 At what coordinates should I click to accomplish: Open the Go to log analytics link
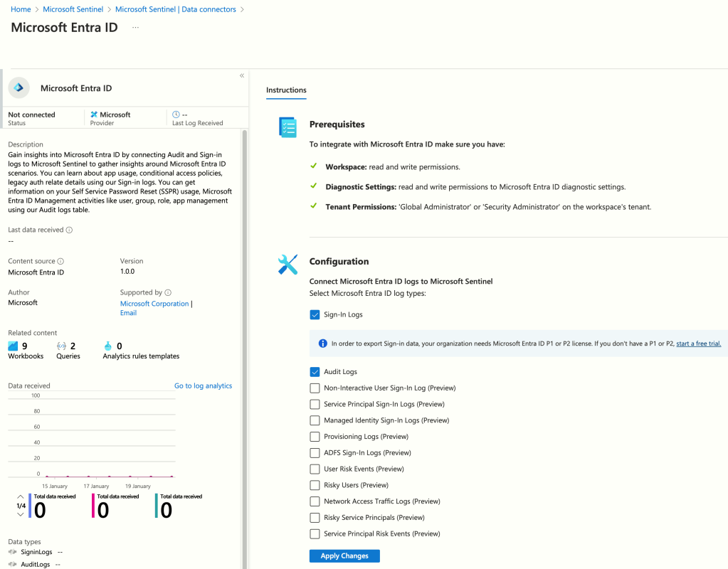tap(203, 385)
